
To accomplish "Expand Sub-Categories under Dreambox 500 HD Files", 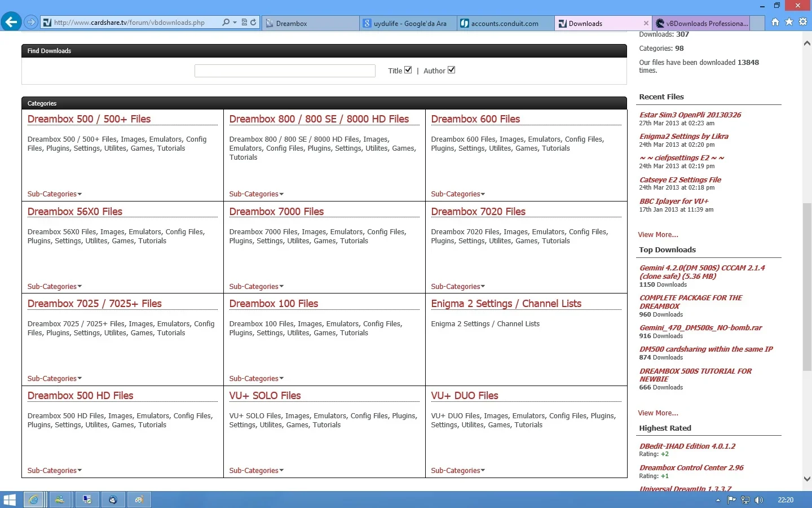I will pyautogui.click(x=55, y=471).
